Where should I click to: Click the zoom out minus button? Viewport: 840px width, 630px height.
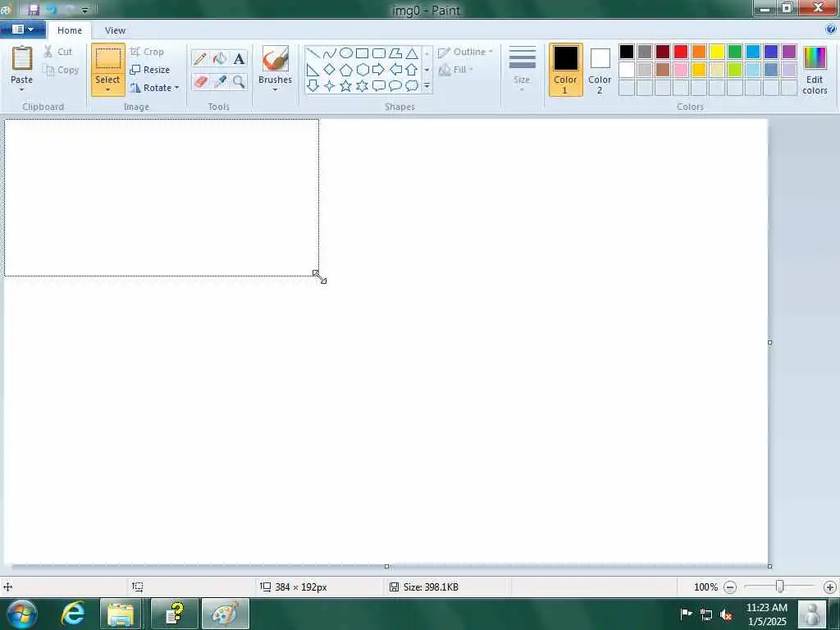pos(729,587)
